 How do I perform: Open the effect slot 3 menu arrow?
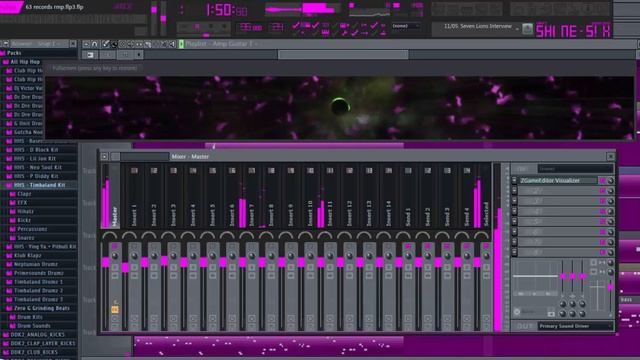point(514,201)
